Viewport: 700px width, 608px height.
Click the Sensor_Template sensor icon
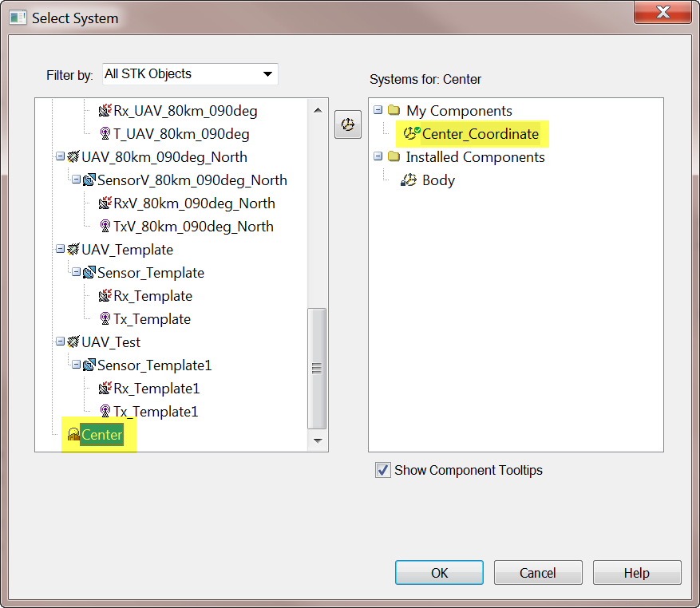tap(89, 273)
